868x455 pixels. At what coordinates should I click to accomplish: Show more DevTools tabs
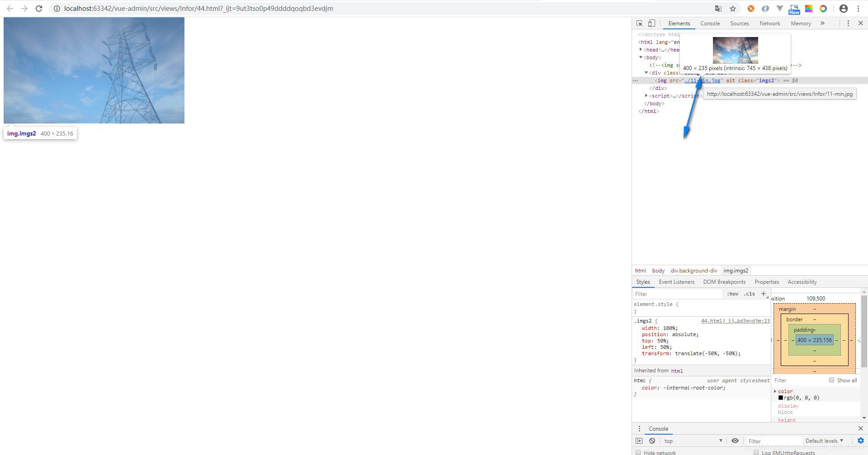822,23
